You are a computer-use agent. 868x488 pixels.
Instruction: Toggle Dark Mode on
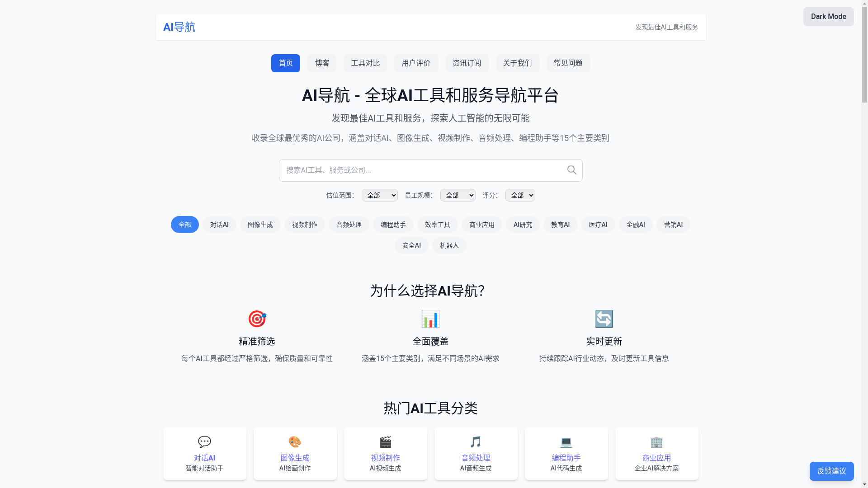pos(828,17)
